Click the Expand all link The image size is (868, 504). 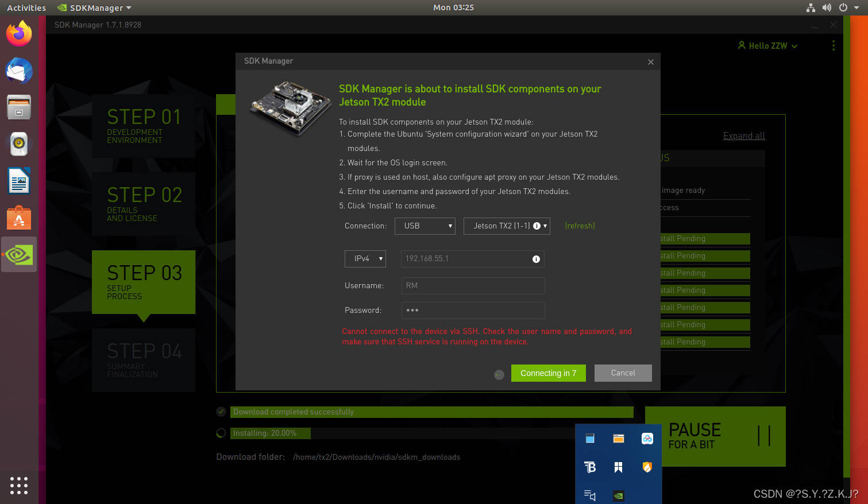tap(744, 136)
